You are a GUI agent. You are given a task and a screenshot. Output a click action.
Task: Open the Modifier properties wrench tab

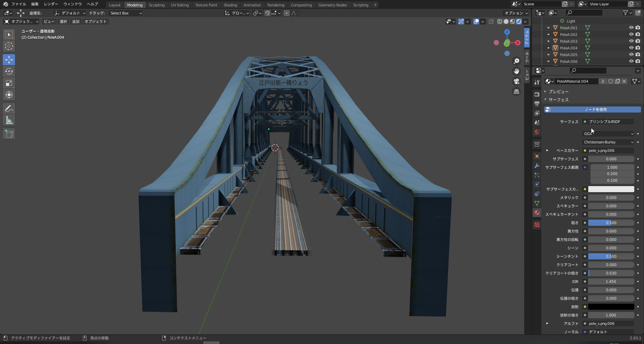[x=537, y=166]
